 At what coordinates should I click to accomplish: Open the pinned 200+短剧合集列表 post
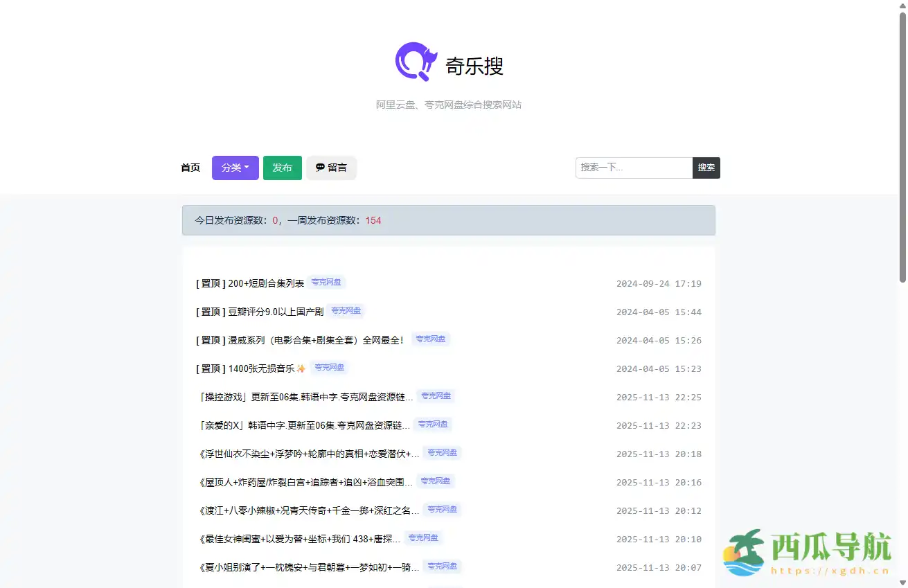(265, 283)
